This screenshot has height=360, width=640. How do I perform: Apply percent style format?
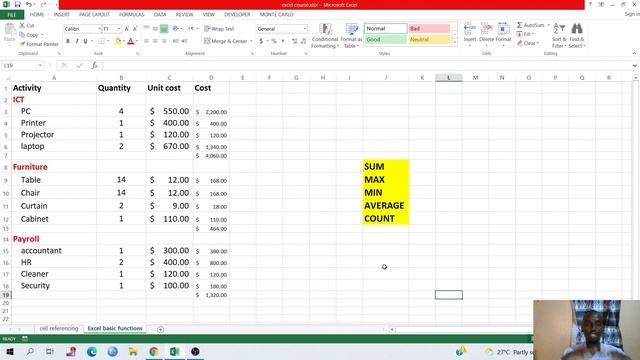click(x=274, y=41)
